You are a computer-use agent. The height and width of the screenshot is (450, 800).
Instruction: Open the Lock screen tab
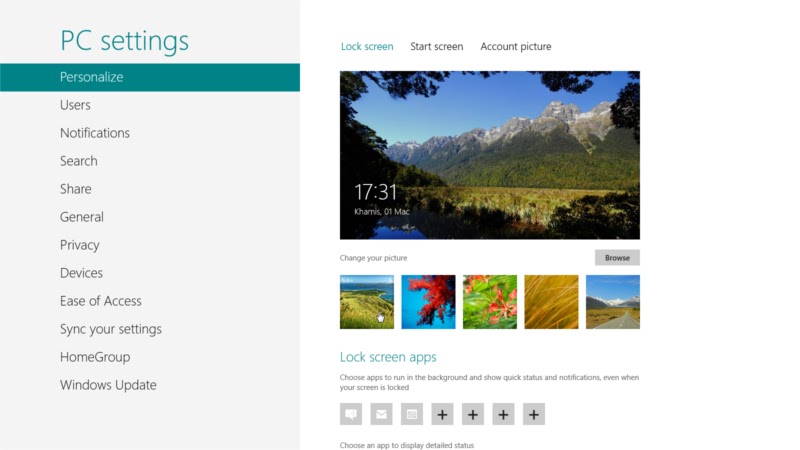(367, 46)
